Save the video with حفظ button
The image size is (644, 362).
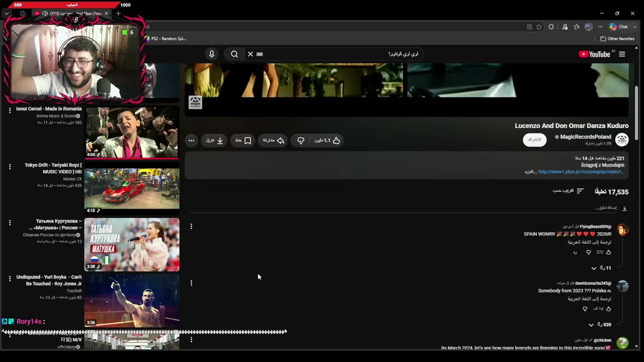click(244, 140)
